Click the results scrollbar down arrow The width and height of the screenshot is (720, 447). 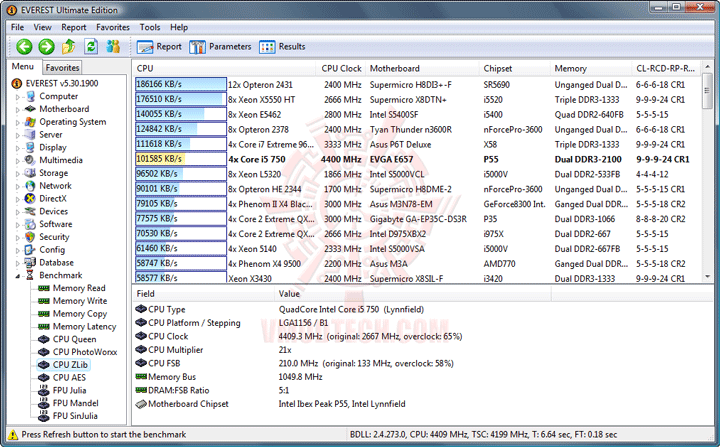pos(708,277)
